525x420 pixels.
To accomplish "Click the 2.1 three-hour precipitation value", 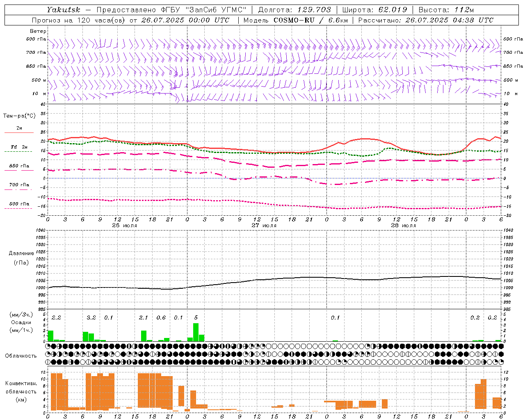I will (143, 317).
